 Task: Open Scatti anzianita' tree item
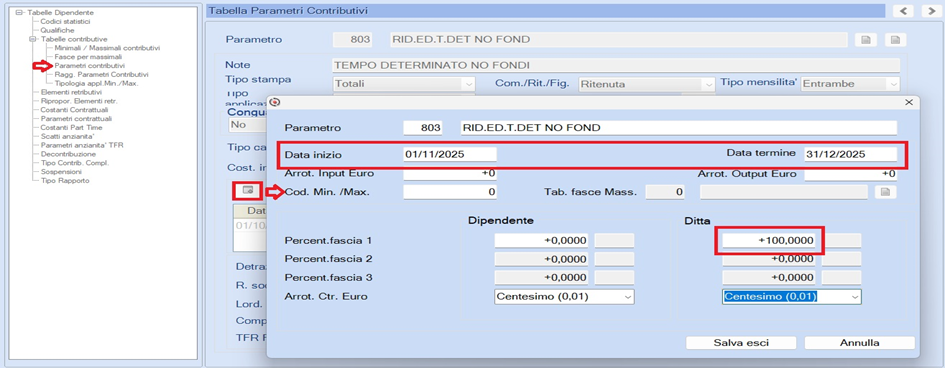click(67, 137)
